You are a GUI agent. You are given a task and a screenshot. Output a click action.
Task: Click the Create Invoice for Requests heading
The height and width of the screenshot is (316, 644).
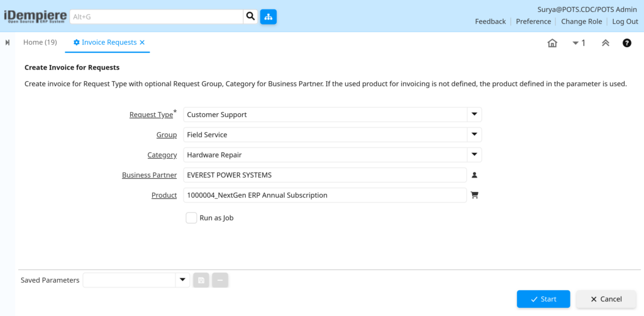coord(72,67)
